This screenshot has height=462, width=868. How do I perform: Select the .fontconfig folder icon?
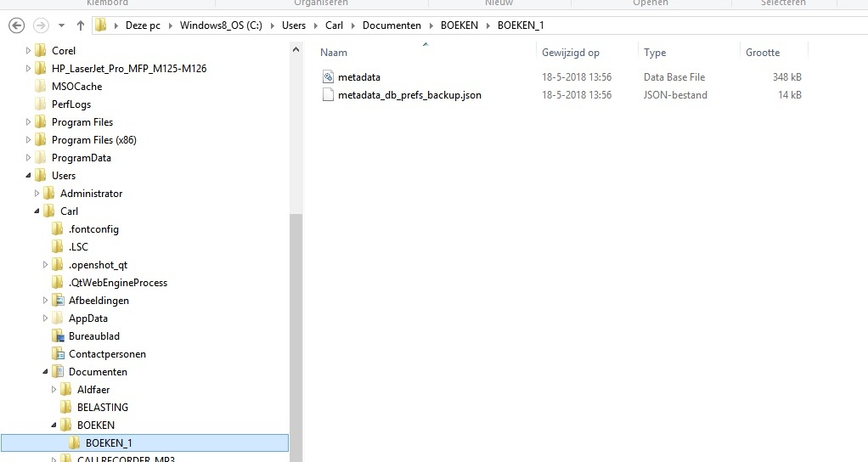tap(58, 229)
